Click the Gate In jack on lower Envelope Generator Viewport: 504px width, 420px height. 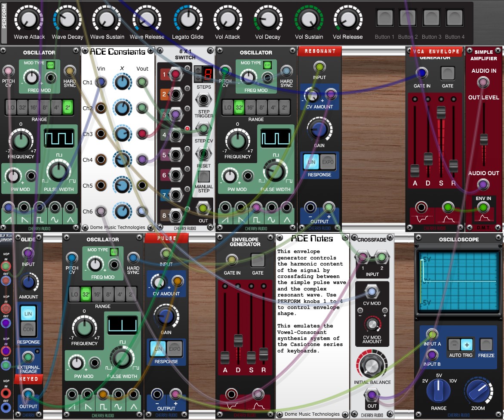coord(232,260)
